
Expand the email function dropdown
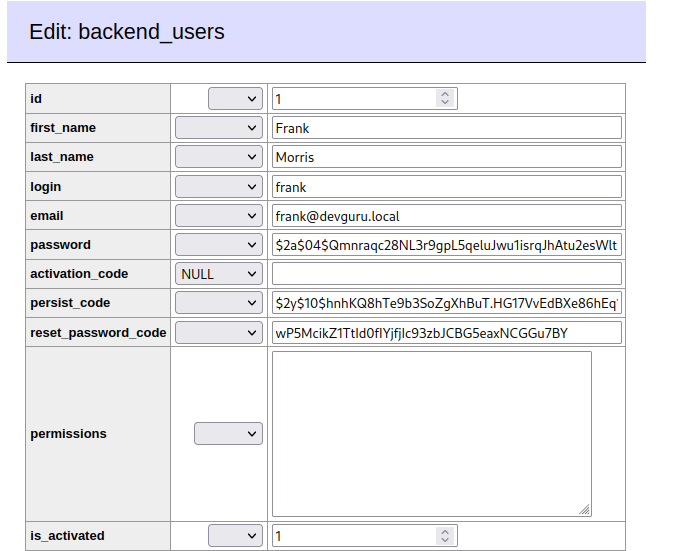click(218, 215)
